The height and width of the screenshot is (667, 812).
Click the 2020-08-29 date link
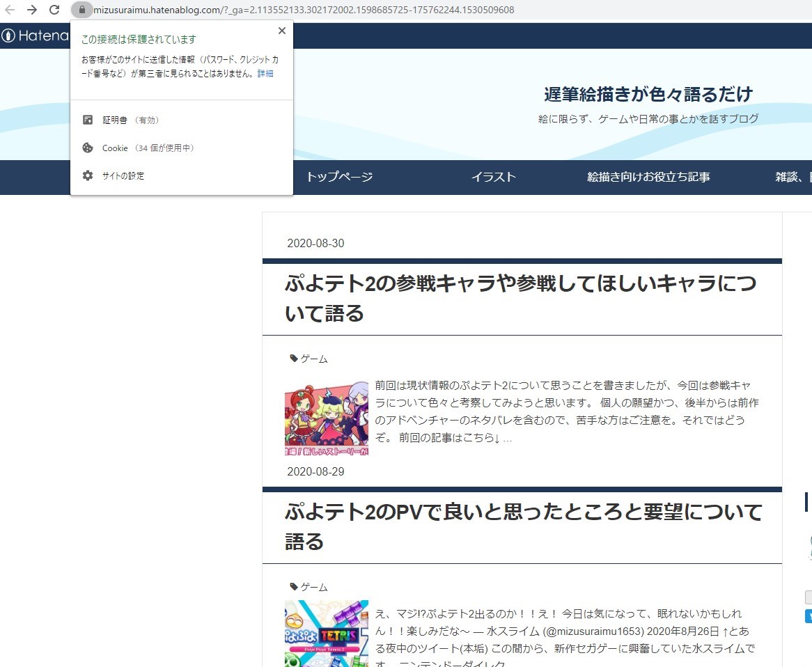click(315, 471)
